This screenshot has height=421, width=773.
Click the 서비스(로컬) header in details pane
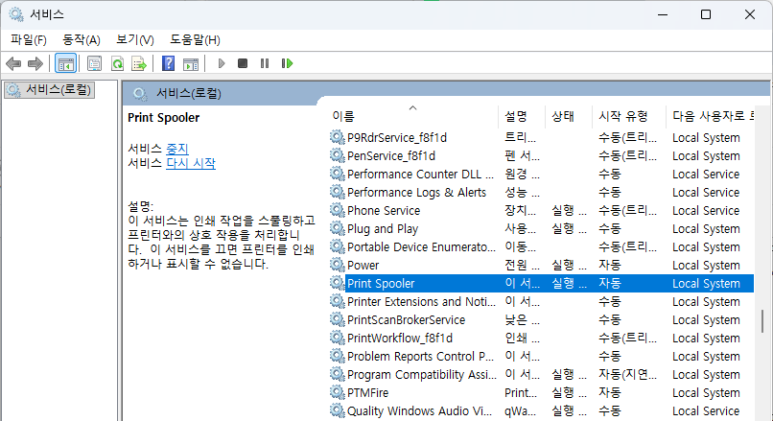pos(189,93)
